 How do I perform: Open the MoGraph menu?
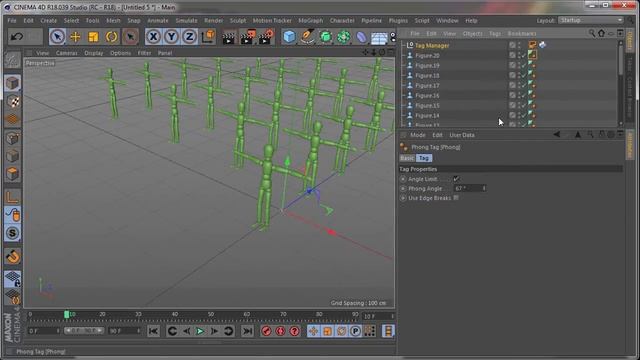(x=310, y=20)
